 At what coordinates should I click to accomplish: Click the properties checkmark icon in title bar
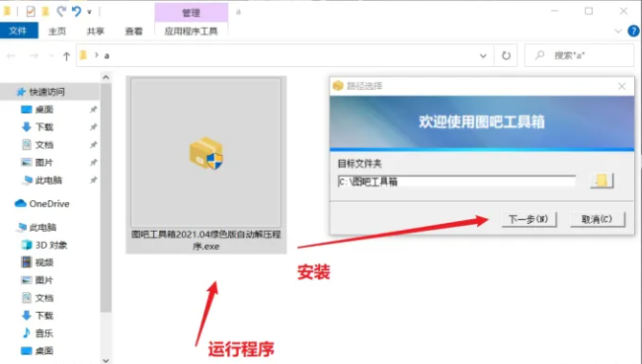pyautogui.click(x=31, y=12)
